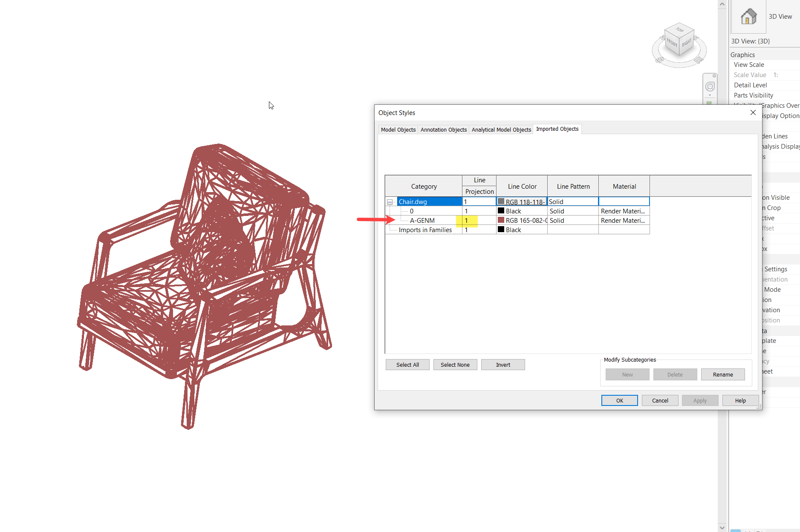
Task: Collapse the Chair.dwg category tree
Action: [x=390, y=201]
